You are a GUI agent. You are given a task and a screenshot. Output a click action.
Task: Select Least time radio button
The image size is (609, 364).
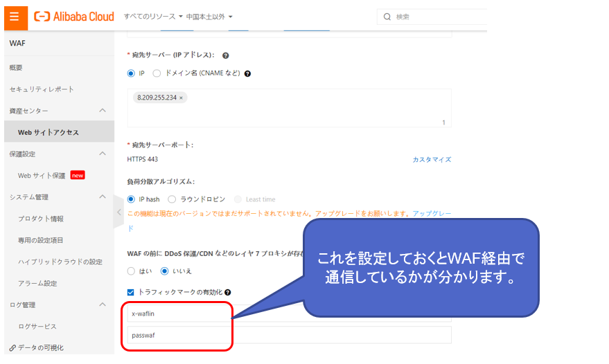pyautogui.click(x=238, y=199)
